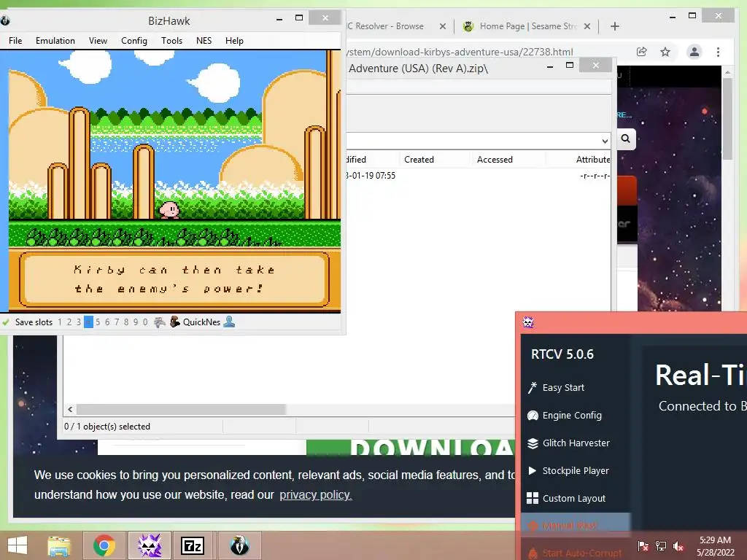Screen dimensions: 747x560
Task: Click the Chrome share page icon
Action: point(642,52)
